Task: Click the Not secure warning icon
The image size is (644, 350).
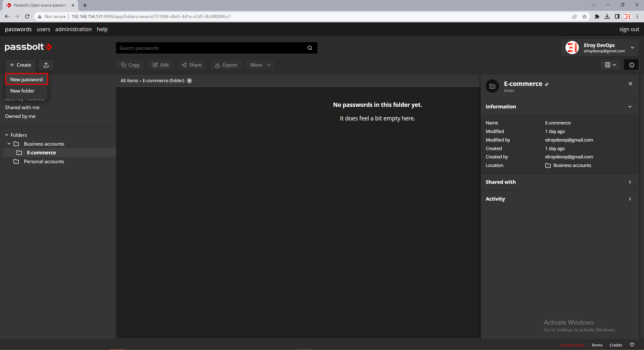Action: pyautogui.click(x=40, y=17)
